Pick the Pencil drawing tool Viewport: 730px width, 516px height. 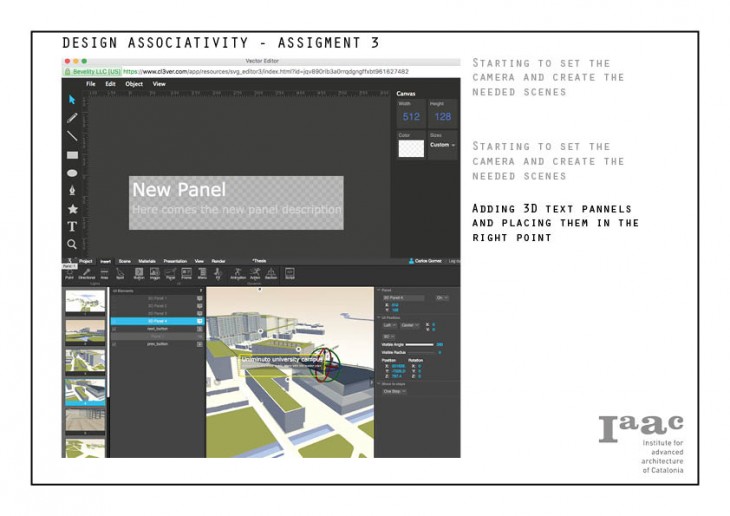tap(72, 118)
